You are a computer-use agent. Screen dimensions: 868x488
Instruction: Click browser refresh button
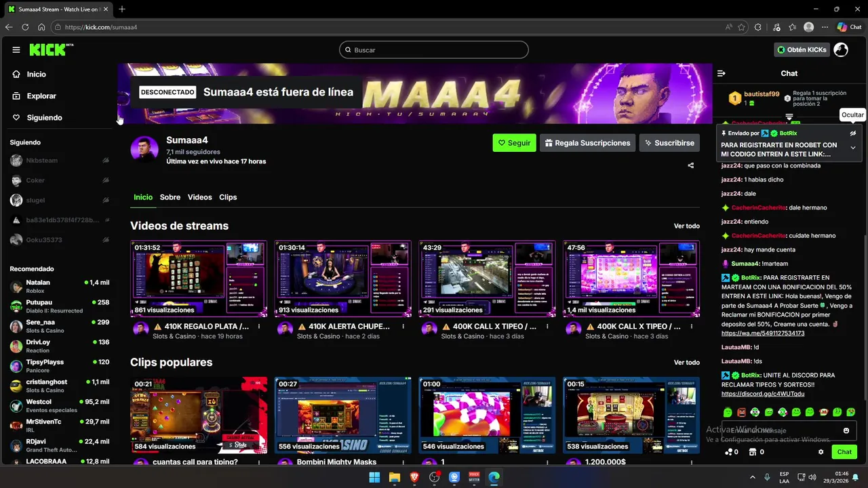(25, 27)
